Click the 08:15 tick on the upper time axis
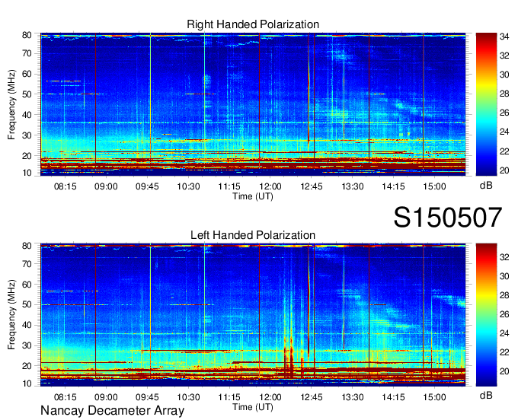 pos(65,186)
